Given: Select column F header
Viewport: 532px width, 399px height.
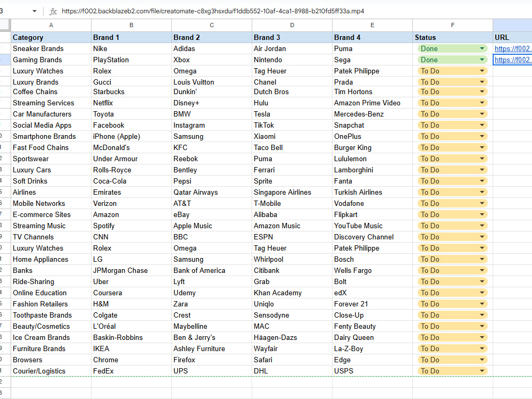Looking at the screenshot, I should [453, 25].
